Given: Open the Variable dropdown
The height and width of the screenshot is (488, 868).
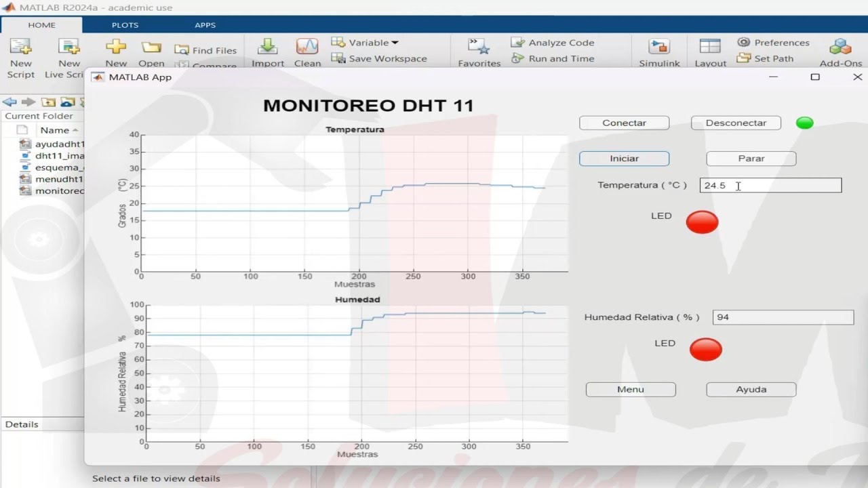Looking at the screenshot, I should point(366,42).
